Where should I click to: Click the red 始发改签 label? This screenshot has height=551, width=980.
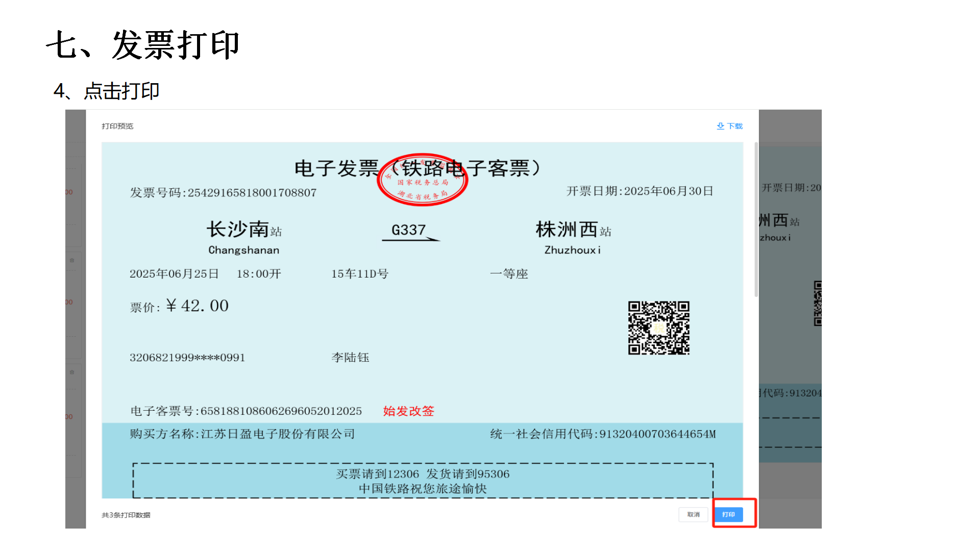(408, 411)
